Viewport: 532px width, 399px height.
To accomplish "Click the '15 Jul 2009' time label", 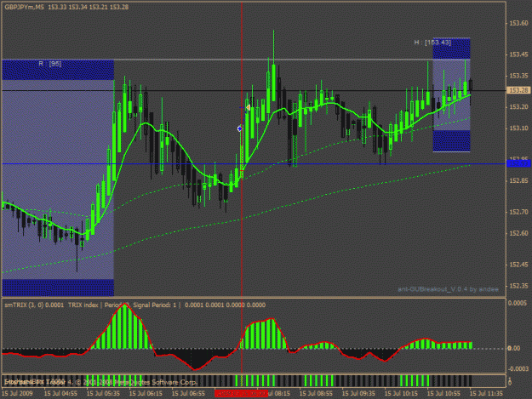I will (17, 393).
